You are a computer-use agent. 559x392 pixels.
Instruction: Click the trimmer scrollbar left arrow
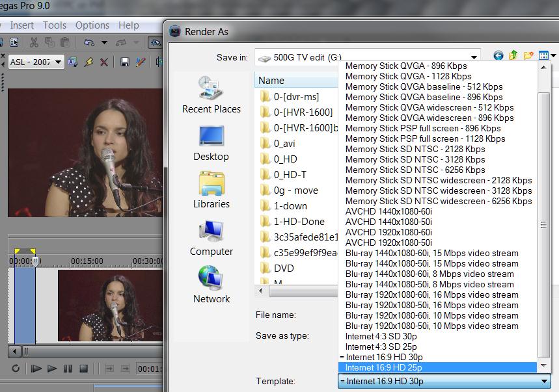point(14,352)
